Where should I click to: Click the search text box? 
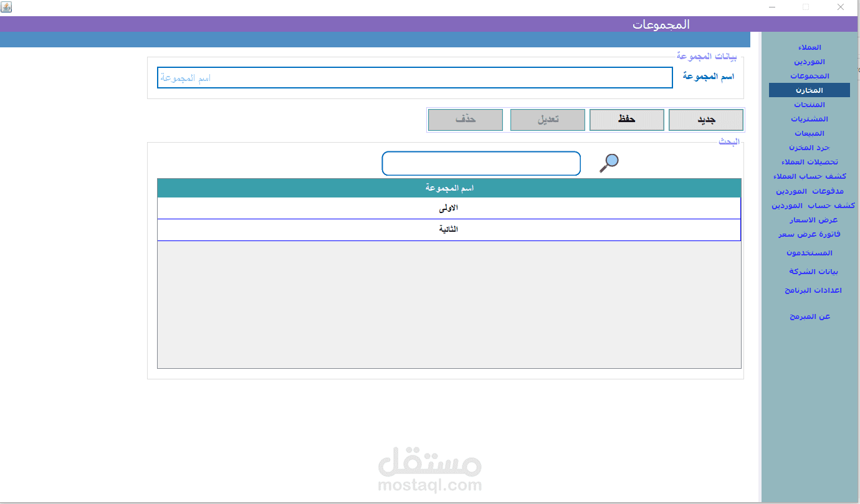tap(481, 163)
